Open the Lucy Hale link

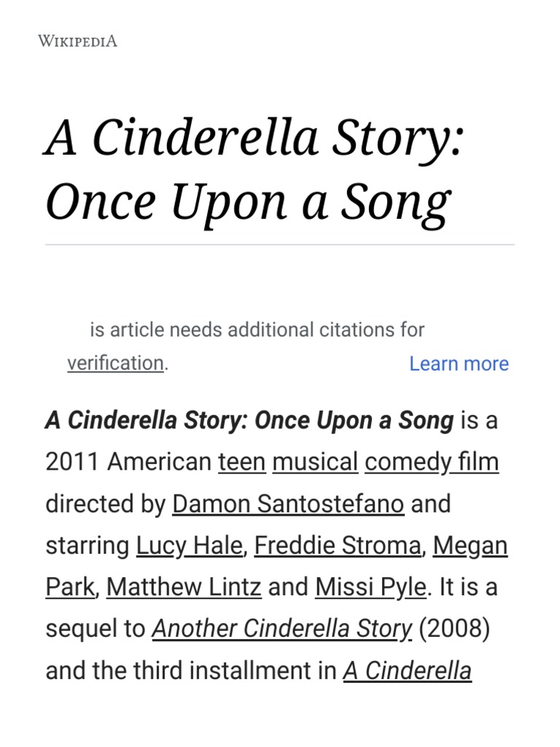tap(189, 546)
